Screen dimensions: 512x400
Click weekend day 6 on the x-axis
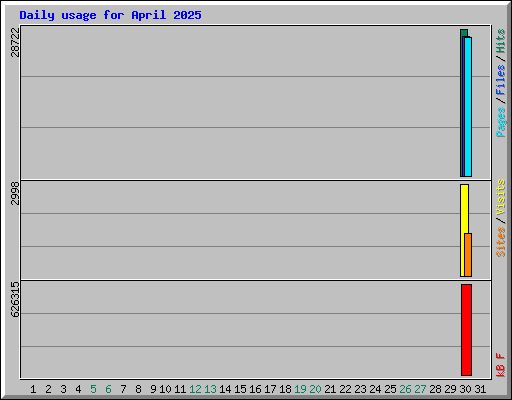108,389
